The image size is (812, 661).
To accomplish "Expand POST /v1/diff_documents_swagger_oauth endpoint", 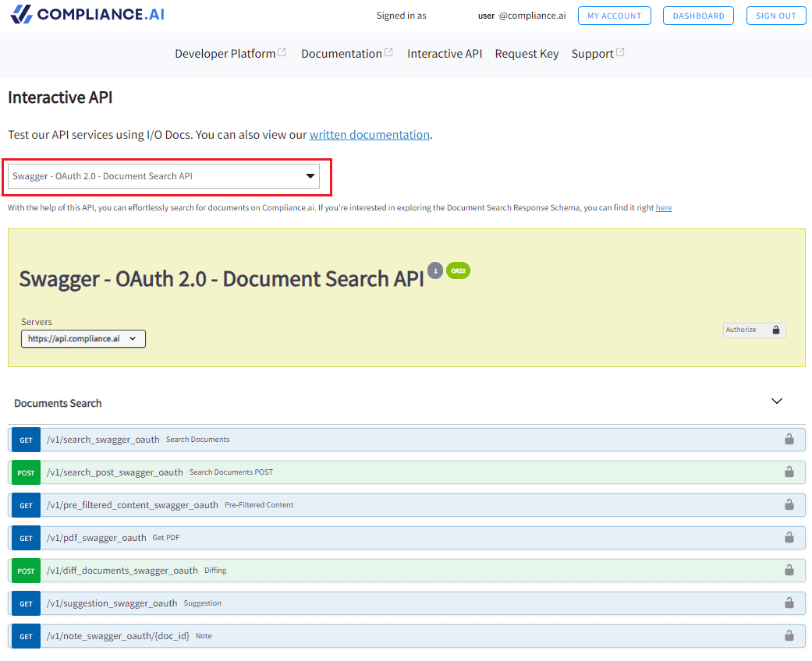I will (x=406, y=571).
